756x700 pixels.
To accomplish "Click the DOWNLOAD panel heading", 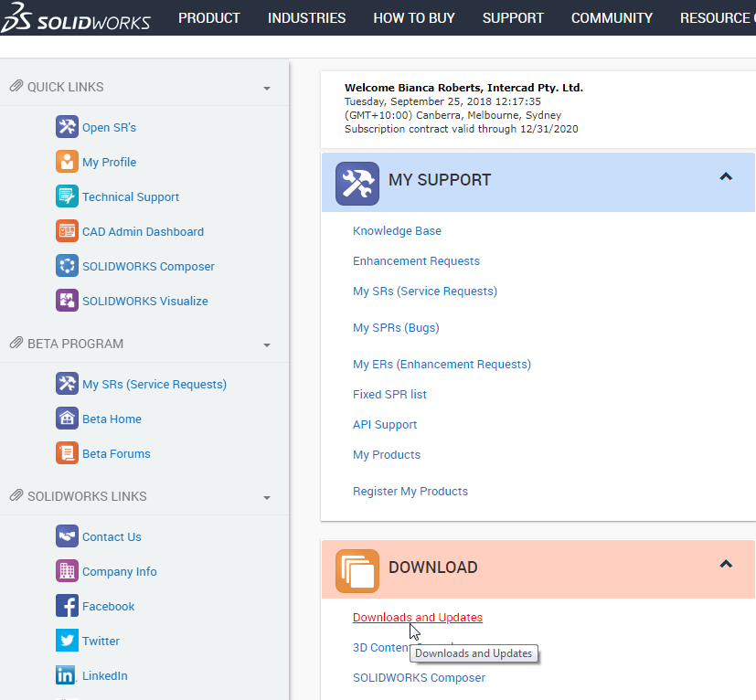I will pyautogui.click(x=432, y=567).
